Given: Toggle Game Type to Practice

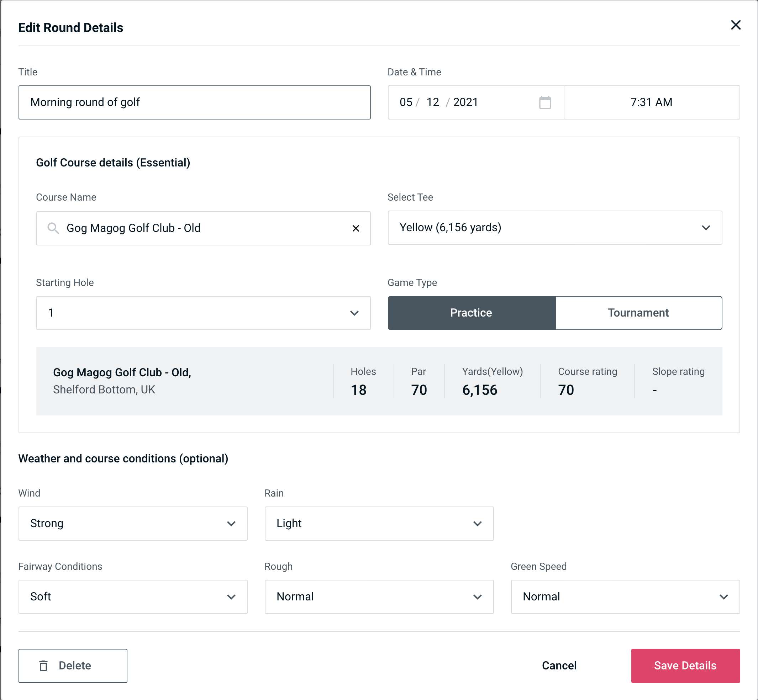Looking at the screenshot, I should tap(472, 313).
